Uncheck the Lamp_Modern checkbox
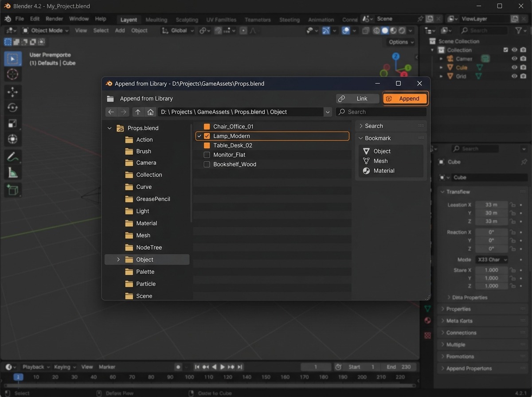The width and height of the screenshot is (532, 397). click(x=207, y=136)
